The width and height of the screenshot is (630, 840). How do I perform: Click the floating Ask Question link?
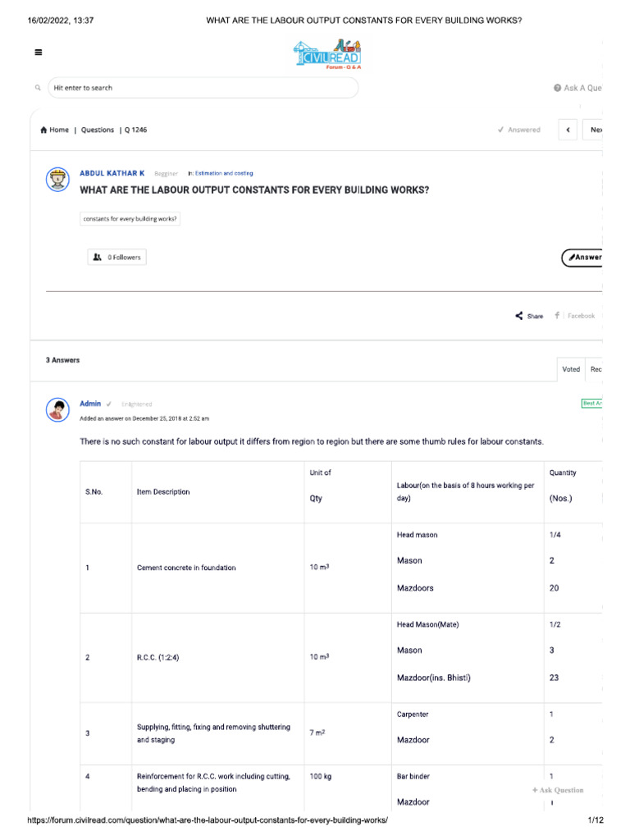[558, 790]
